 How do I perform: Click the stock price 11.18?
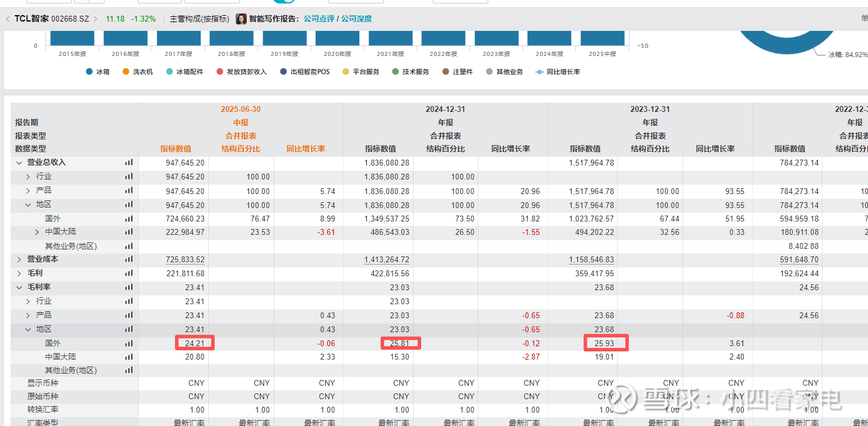115,19
